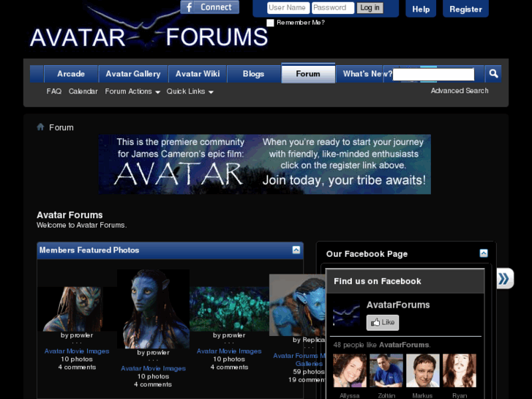
Task: Click the AvatarForums Facebook page logo
Action: click(x=346, y=313)
